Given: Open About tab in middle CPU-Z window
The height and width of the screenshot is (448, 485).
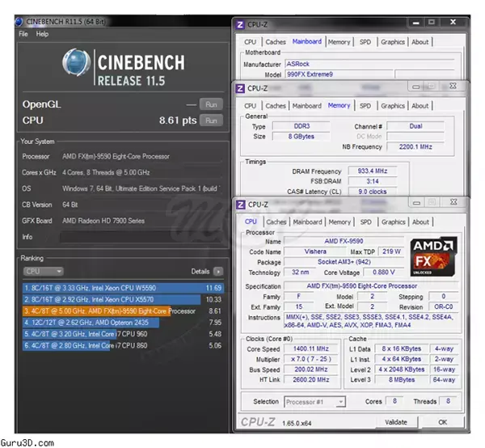Looking at the screenshot, I should pos(420,106).
